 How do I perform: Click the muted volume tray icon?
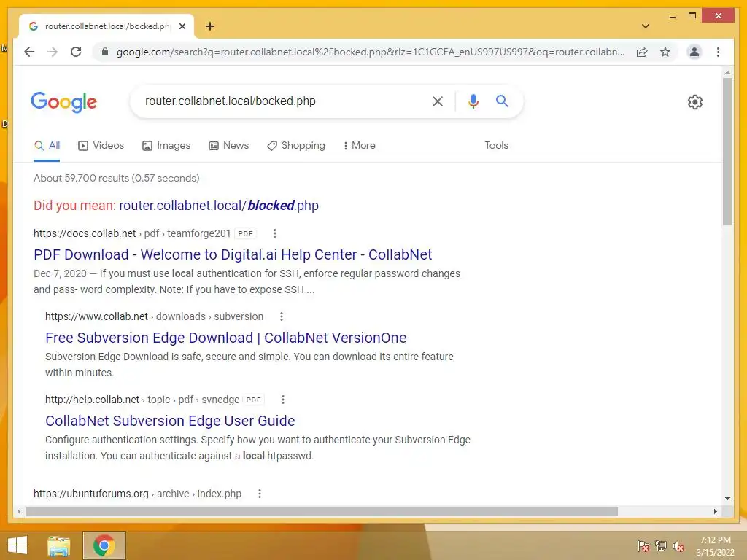point(678,546)
